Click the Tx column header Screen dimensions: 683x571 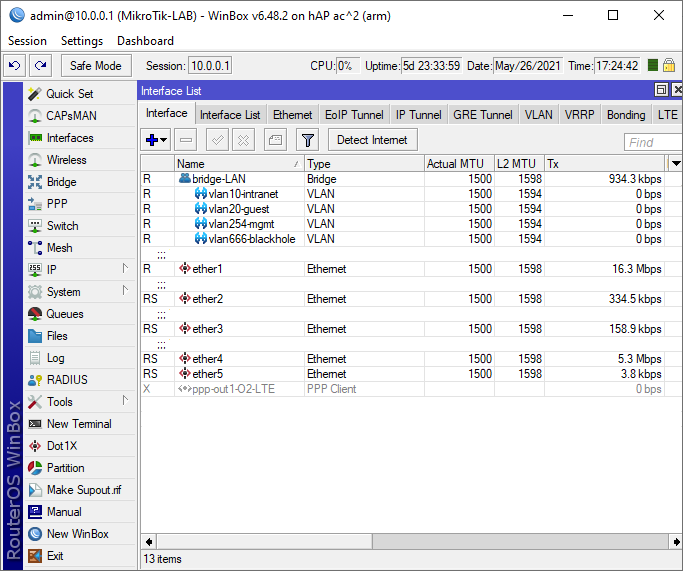(x=605, y=164)
